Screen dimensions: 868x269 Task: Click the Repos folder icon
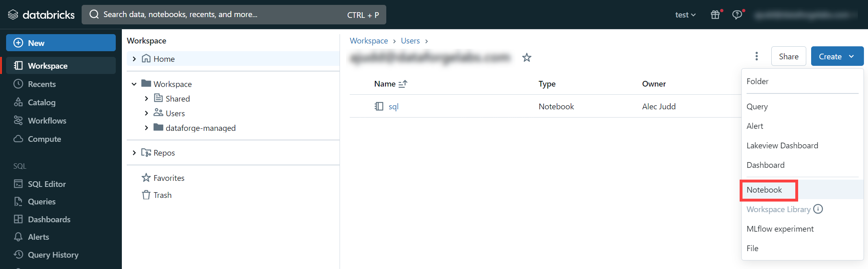pos(146,152)
